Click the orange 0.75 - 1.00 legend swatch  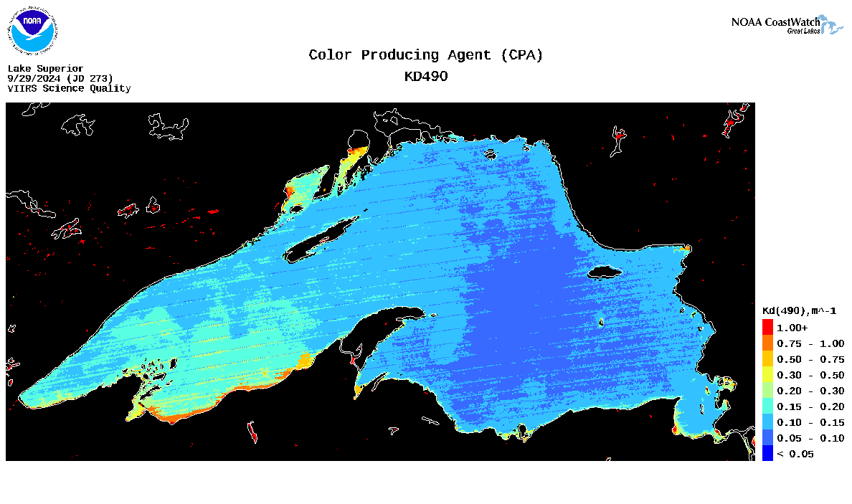pyautogui.click(x=767, y=343)
